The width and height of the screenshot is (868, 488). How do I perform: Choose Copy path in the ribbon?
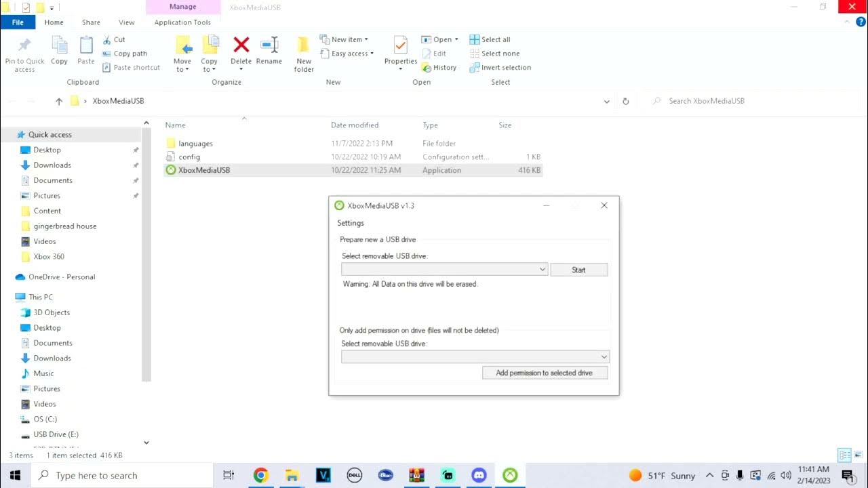(x=125, y=54)
